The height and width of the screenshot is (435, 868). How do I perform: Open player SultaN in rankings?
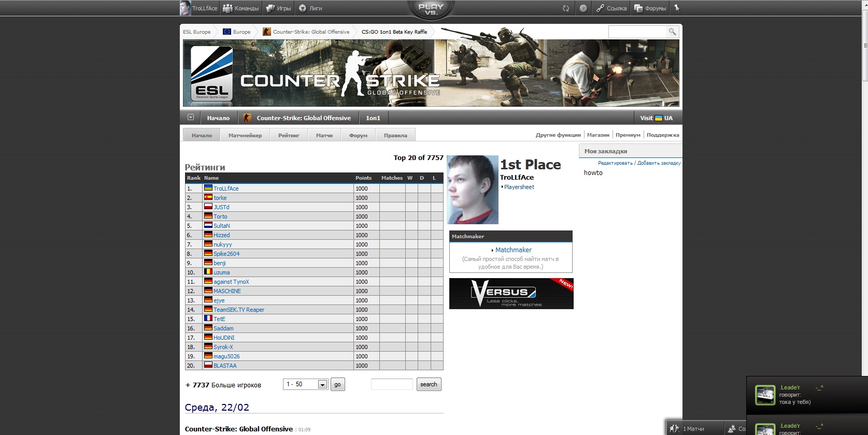(x=222, y=226)
